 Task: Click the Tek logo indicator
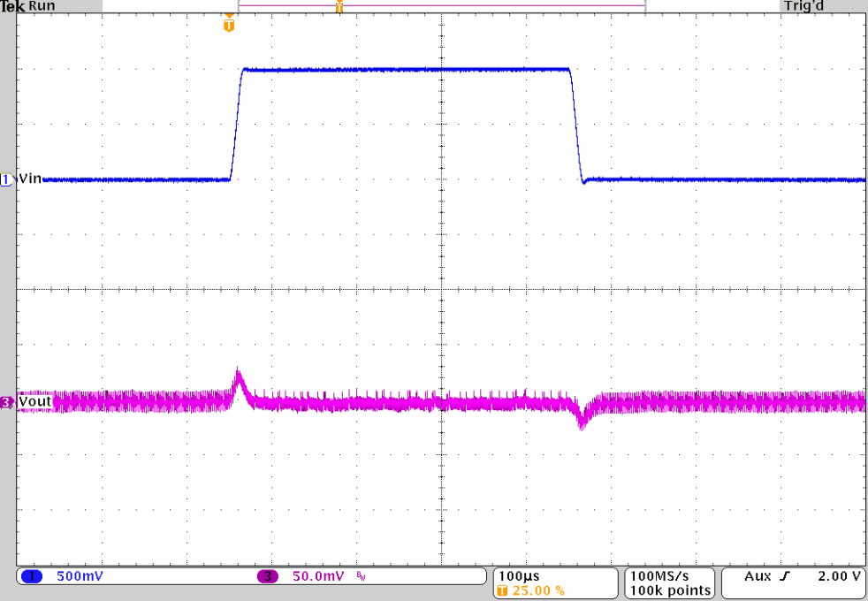coord(11,6)
